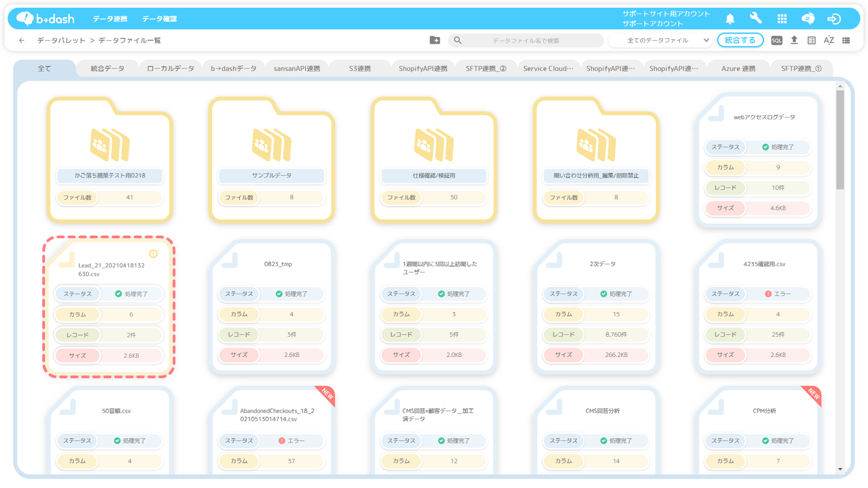868x488 pixels.
Task: Switch to the 統合データ tab
Action: click(107, 68)
